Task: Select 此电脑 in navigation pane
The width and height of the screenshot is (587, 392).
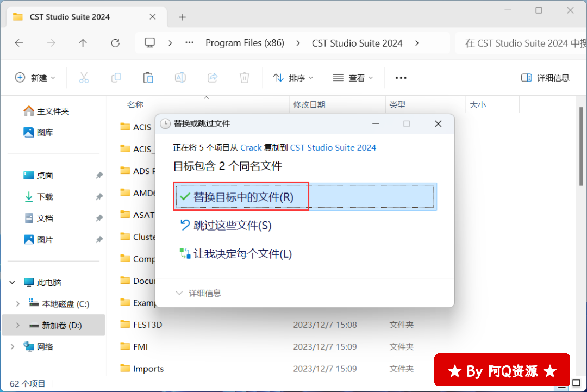Action: 42,282
